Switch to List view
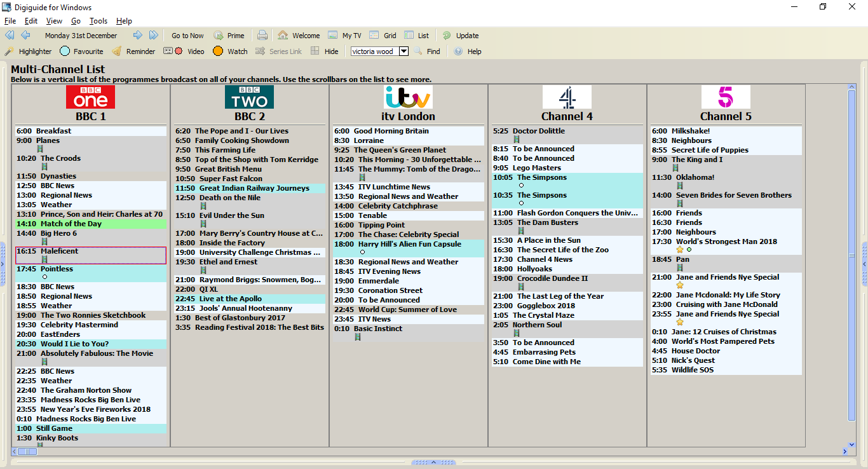868x469 pixels. pos(416,36)
